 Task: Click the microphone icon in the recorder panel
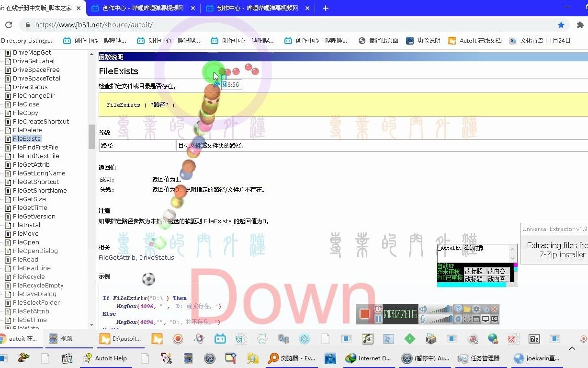pos(423,319)
